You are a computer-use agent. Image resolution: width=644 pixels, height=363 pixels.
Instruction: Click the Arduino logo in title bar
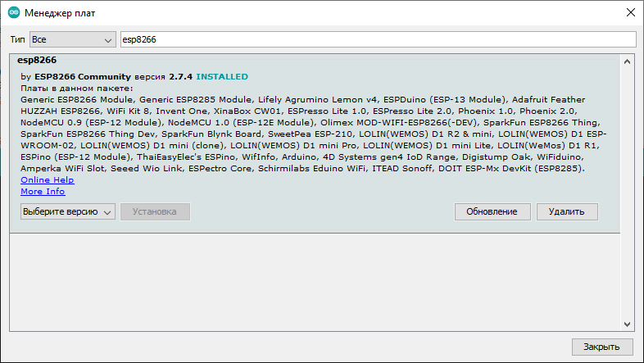[x=13, y=13]
